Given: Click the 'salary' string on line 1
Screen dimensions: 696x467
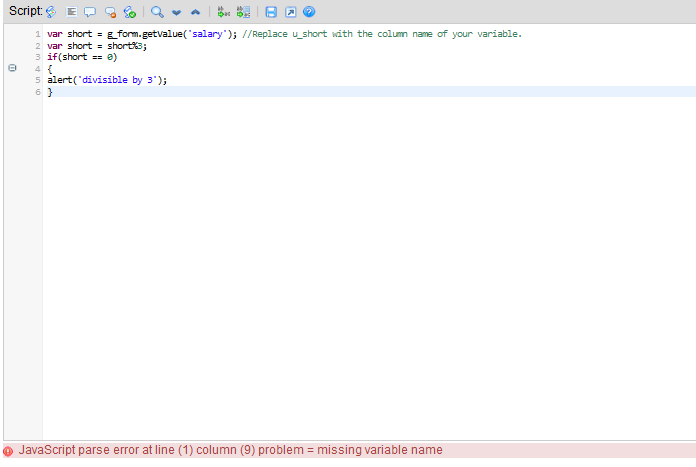Looking at the screenshot, I should pyautogui.click(x=207, y=34).
